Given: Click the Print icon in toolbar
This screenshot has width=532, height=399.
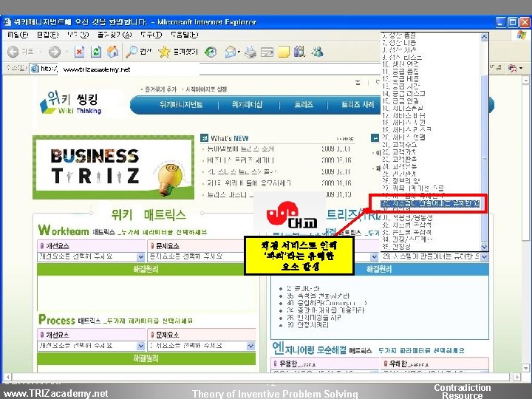Looking at the screenshot, I should (250, 52).
